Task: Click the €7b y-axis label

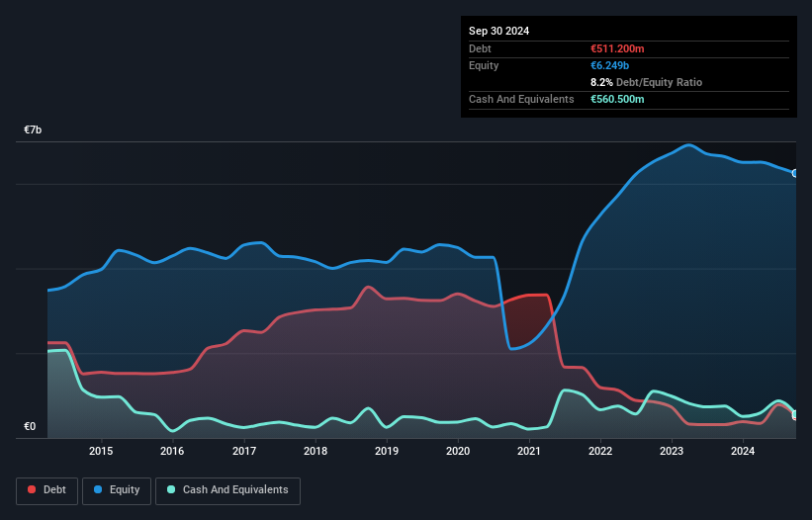Action: (x=33, y=130)
